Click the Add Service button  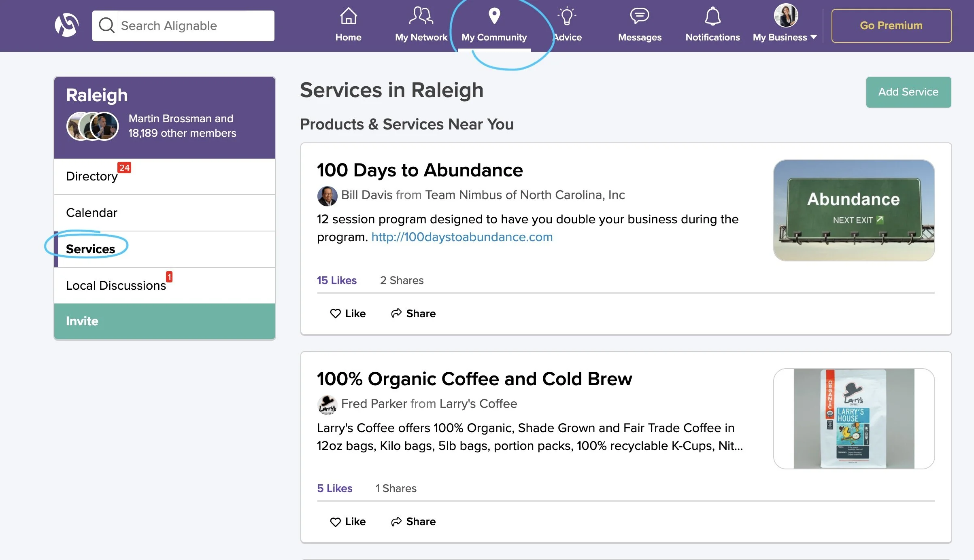(908, 92)
